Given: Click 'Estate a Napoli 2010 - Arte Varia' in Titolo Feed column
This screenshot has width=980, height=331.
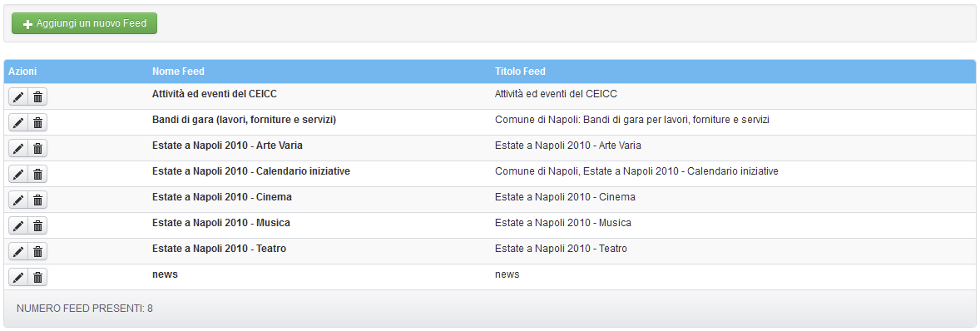Looking at the screenshot, I should click(568, 145).
